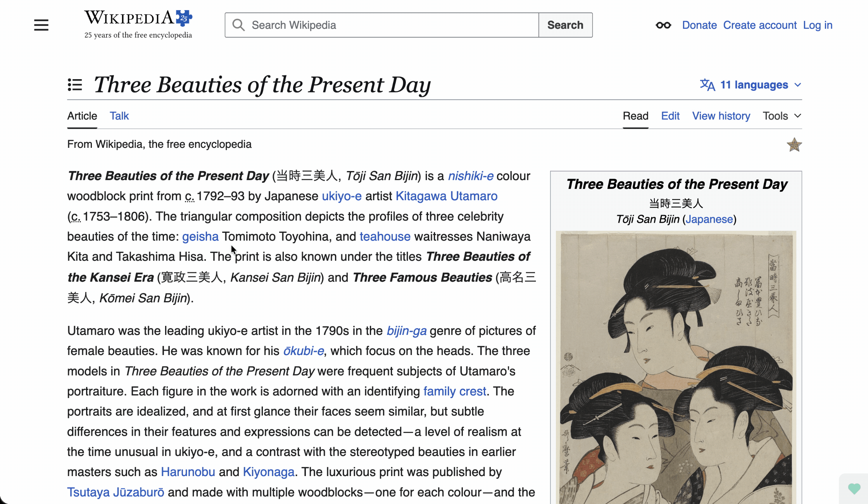Open the appearance glasses icon
The width and height of the screenshot is (868, 504).
tap(663, 25)
